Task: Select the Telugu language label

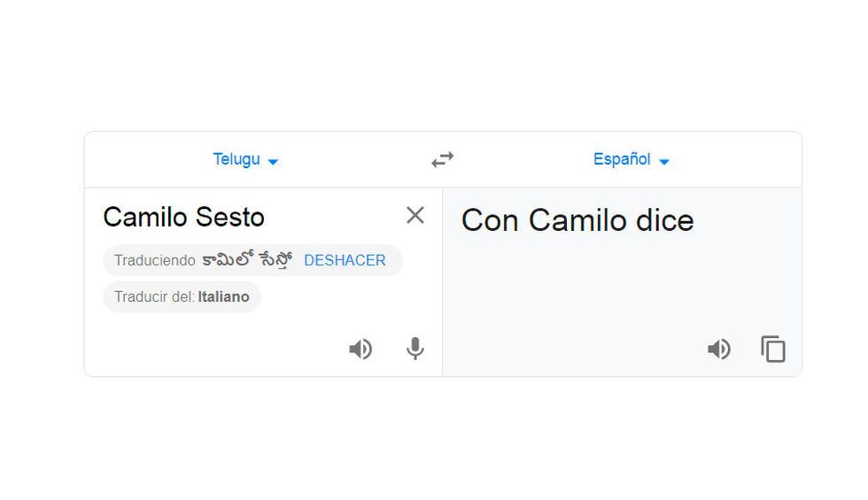Action: [x=236, y=159]
